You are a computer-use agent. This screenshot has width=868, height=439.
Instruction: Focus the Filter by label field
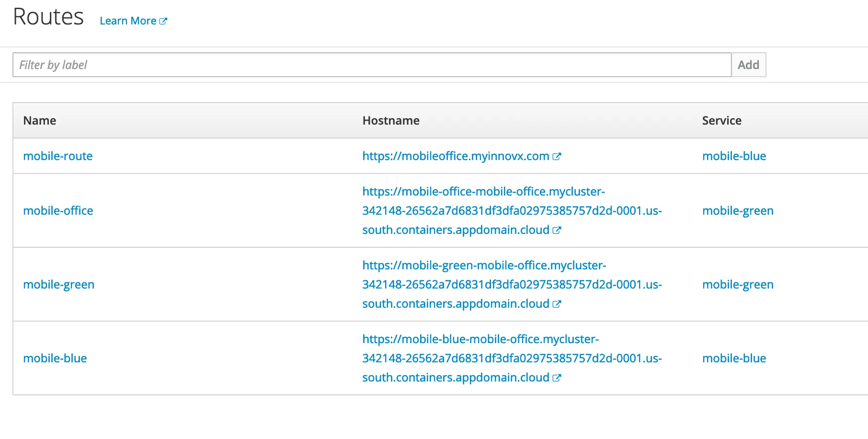(x=372, y=65)
